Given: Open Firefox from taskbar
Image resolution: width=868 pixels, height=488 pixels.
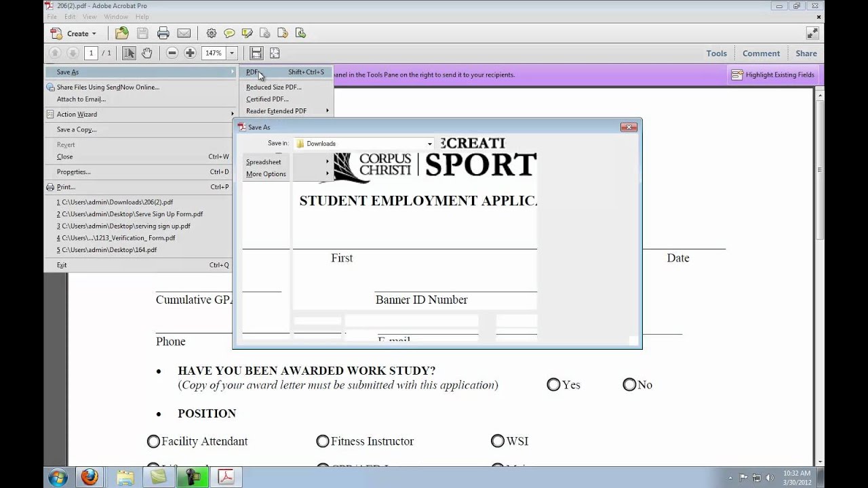Looking at the screenshot, I should point(90,477).
